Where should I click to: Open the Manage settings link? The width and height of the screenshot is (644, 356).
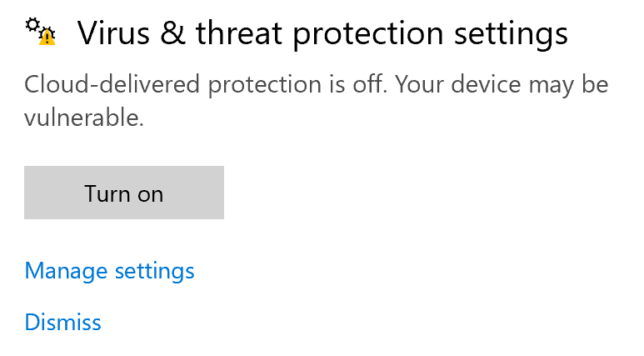[109, 271]
